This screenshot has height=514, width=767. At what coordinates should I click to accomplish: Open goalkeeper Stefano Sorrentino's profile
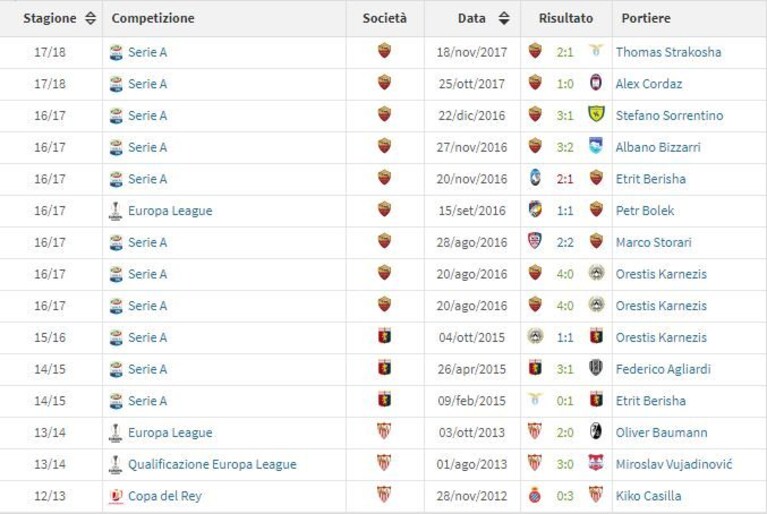click(669, 115)
